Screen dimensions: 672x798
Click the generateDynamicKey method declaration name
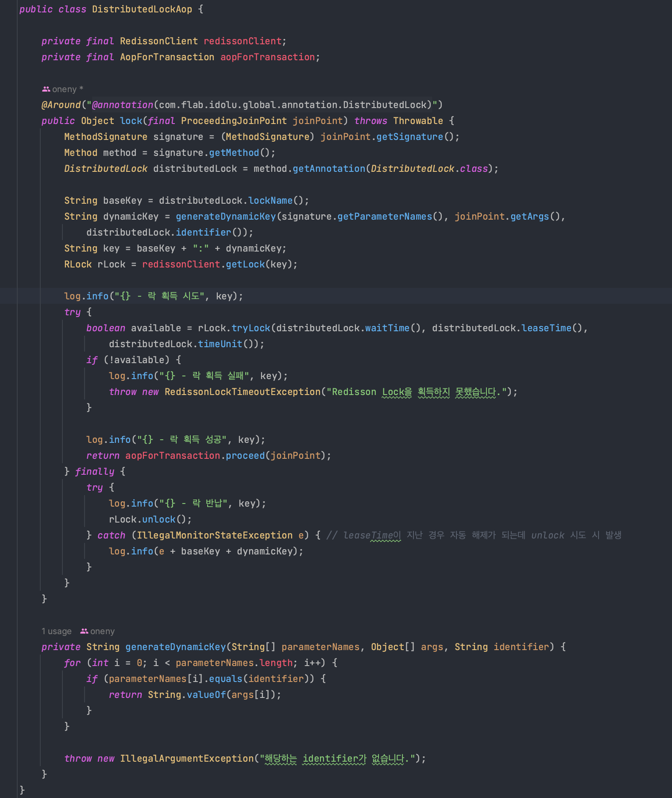(175, 647)
